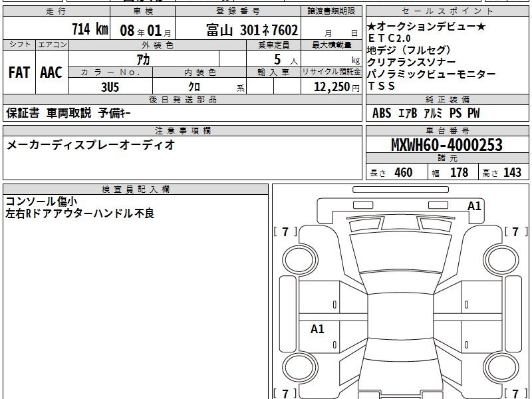Click the セールスポイント section header

pyautogui.click(x=447, y=11)
